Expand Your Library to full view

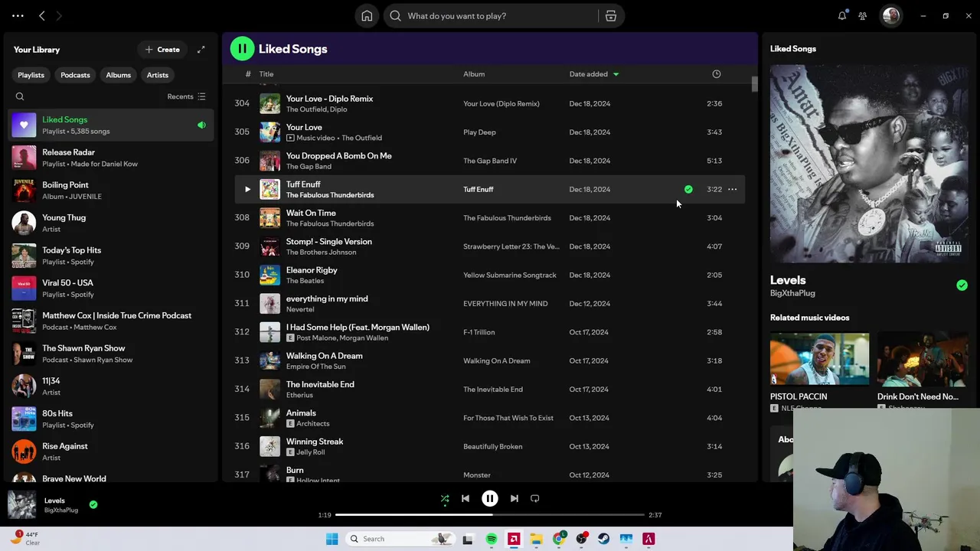coord(201,50)
